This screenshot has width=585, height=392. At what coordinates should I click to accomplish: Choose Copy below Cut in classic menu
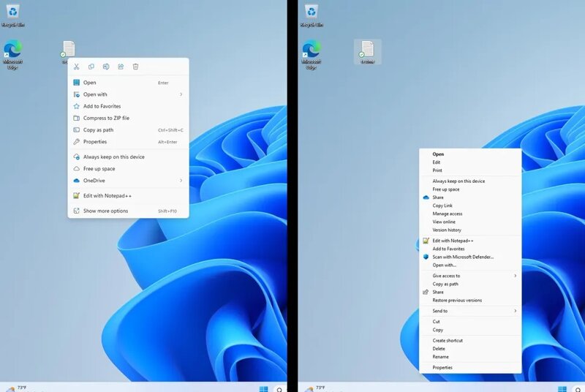(470, 330)
